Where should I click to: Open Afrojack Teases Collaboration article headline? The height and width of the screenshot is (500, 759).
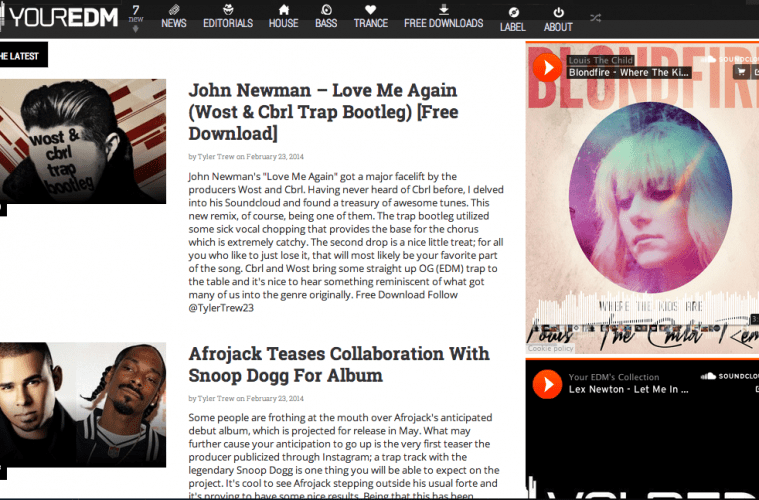tap(338, 365)
